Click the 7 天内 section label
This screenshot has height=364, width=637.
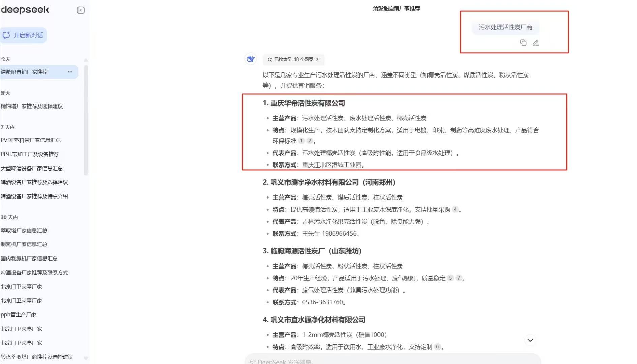[x=8, y=127]
